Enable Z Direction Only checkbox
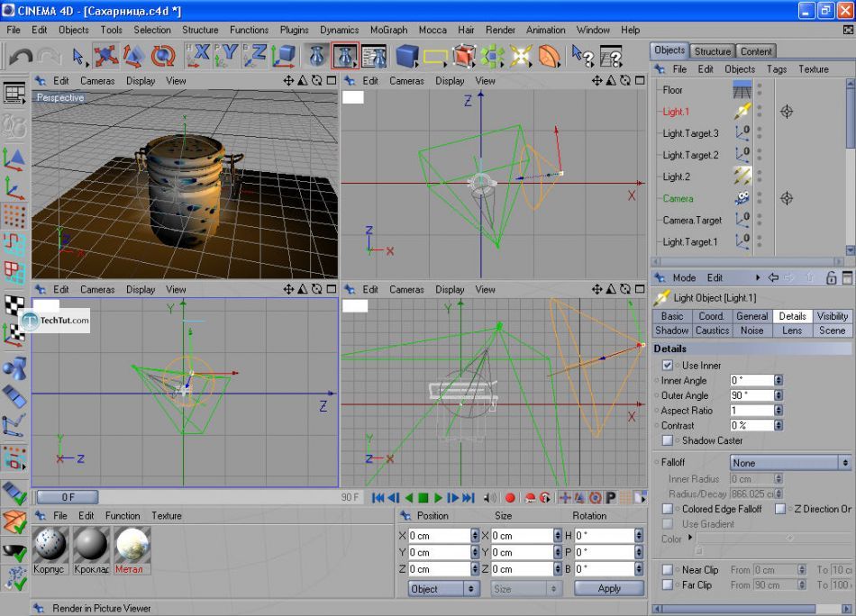Viewport: 856px width, 616px height. (780, 509)
